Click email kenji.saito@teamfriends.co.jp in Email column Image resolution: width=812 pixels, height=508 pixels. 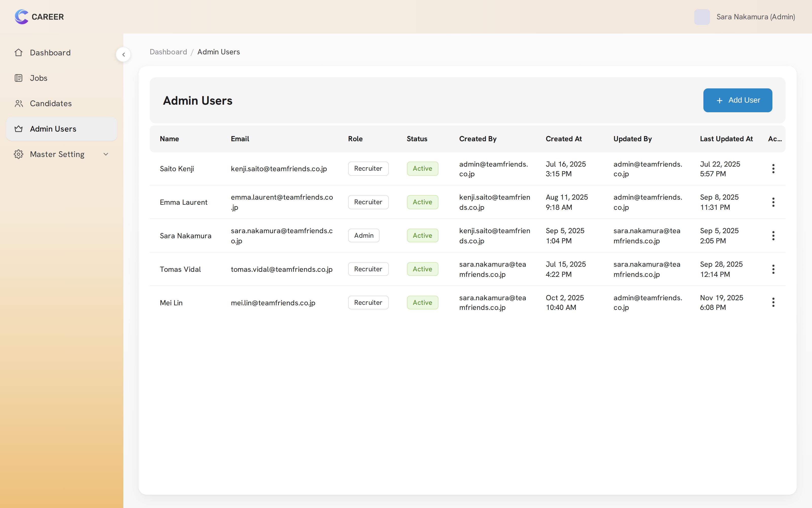click(279, 169)
